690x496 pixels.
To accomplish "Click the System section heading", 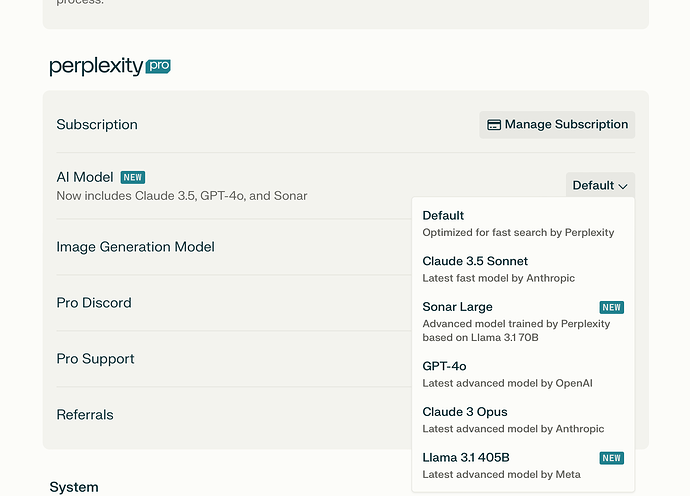I will 74,487.
